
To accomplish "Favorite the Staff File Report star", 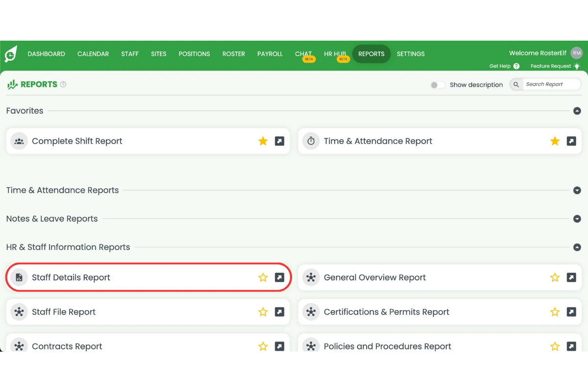I will click(x=263, y=312).
